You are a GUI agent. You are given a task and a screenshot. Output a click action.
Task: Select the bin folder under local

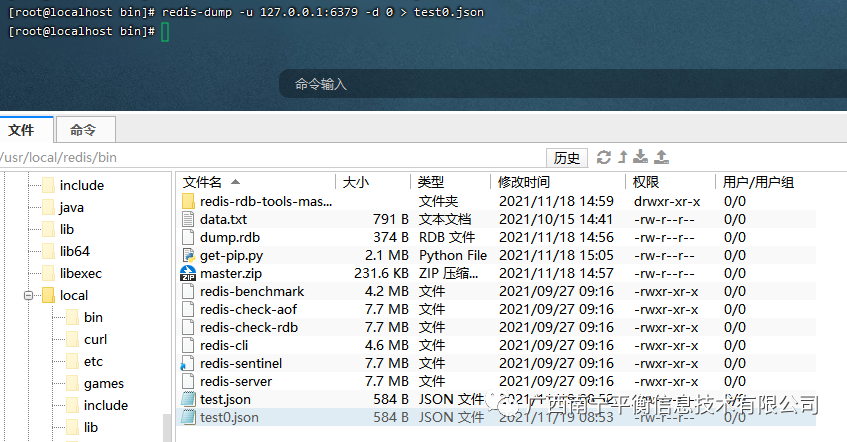[93, 317]
